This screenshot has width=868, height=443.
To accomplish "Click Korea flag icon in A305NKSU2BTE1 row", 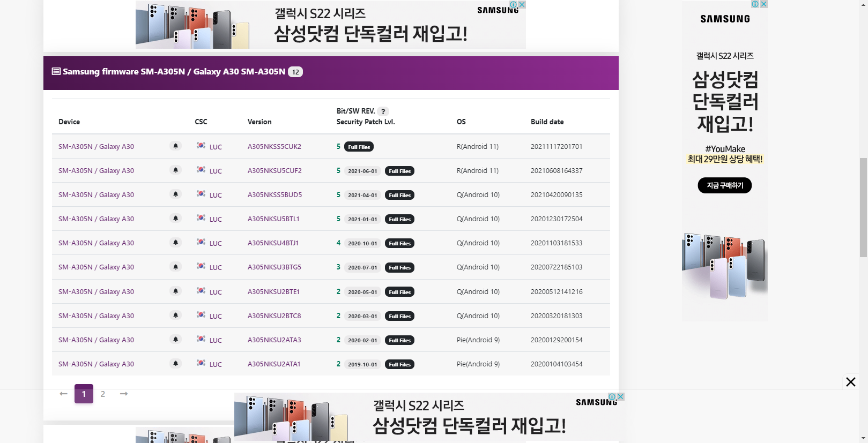I will click(x=201, y=290).
